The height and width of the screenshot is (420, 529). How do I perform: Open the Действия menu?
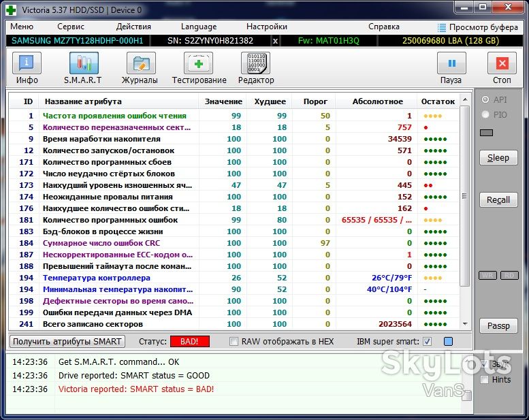pos(133,27)
